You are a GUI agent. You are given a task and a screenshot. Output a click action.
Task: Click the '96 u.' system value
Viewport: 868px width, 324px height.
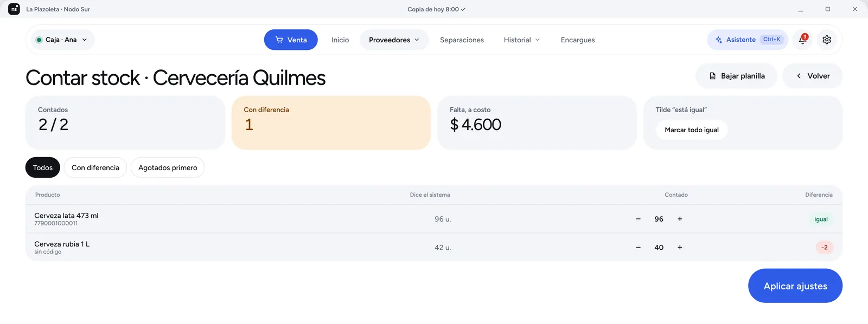443,219
